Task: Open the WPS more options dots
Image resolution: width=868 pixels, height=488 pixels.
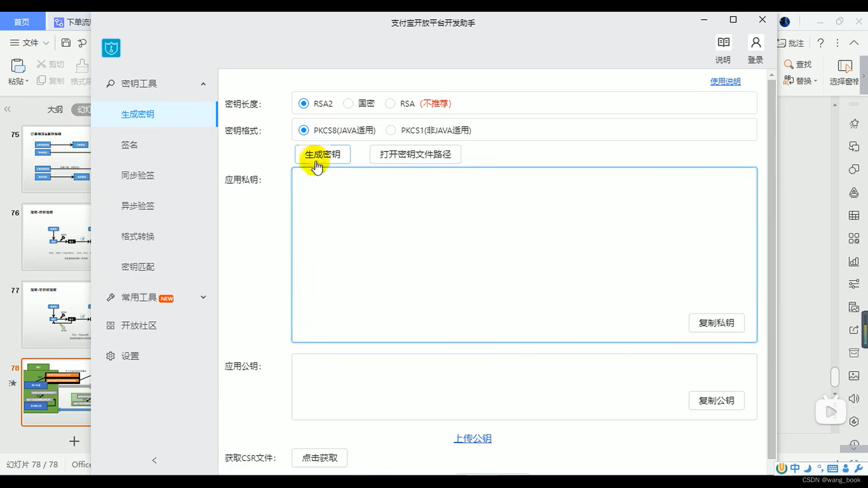Action: click(x=838, y=43)
